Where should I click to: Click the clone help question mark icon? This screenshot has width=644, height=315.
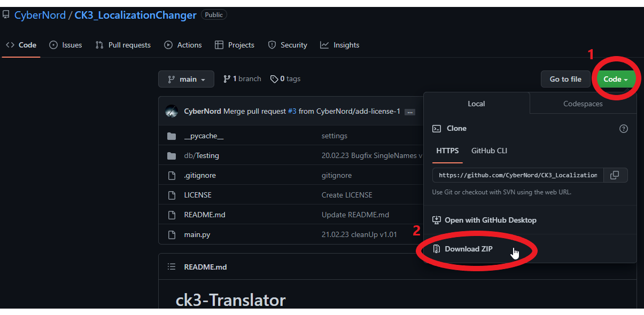click(624, 129)
